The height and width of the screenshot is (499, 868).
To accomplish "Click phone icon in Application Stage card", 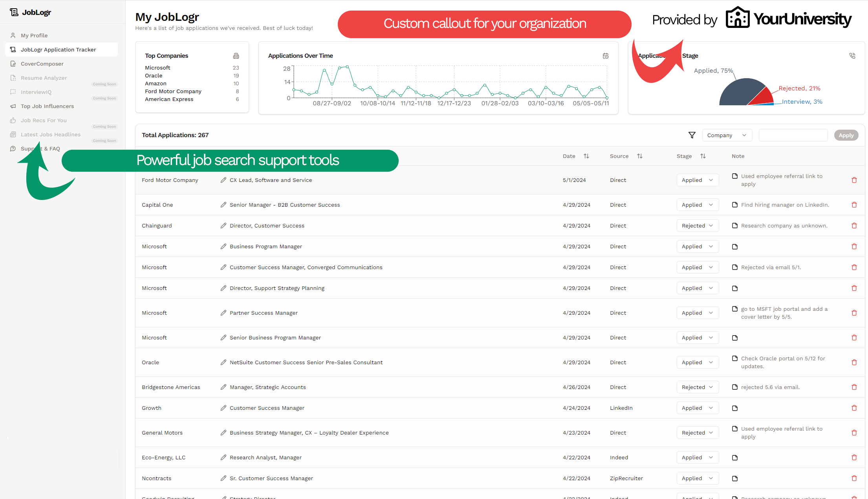I will (x=852, y=56).
